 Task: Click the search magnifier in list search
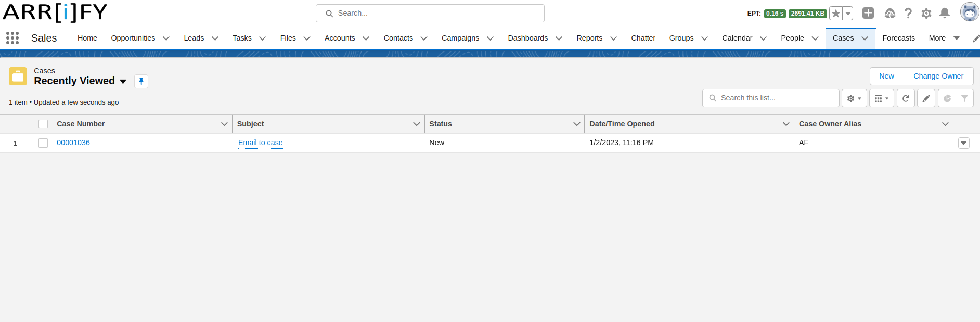713,98
